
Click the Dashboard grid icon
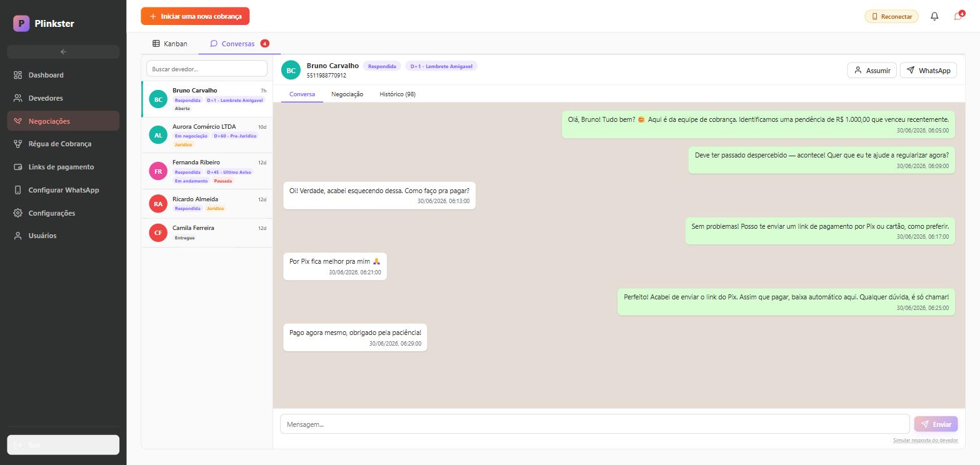click(17, 75)
